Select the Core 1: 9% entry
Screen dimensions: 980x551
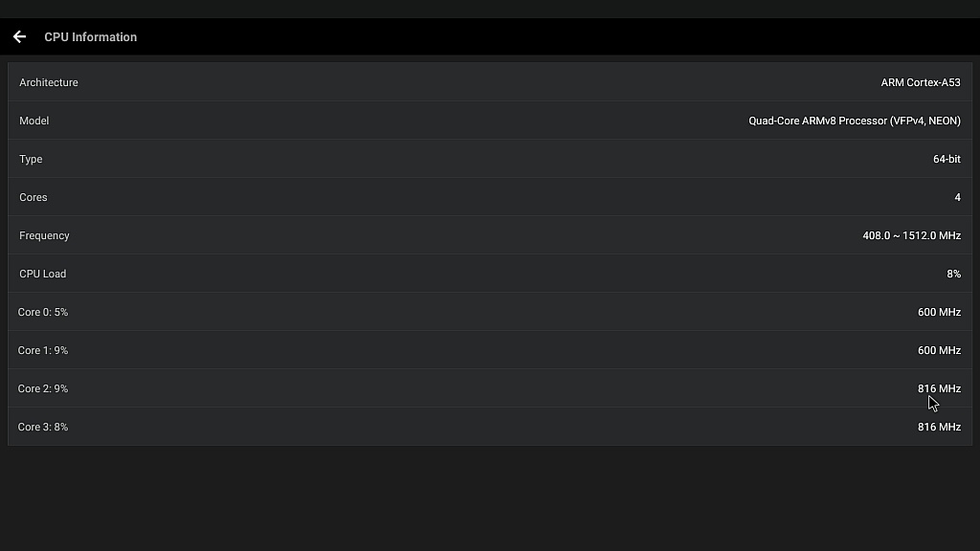(x=43, y=350)
